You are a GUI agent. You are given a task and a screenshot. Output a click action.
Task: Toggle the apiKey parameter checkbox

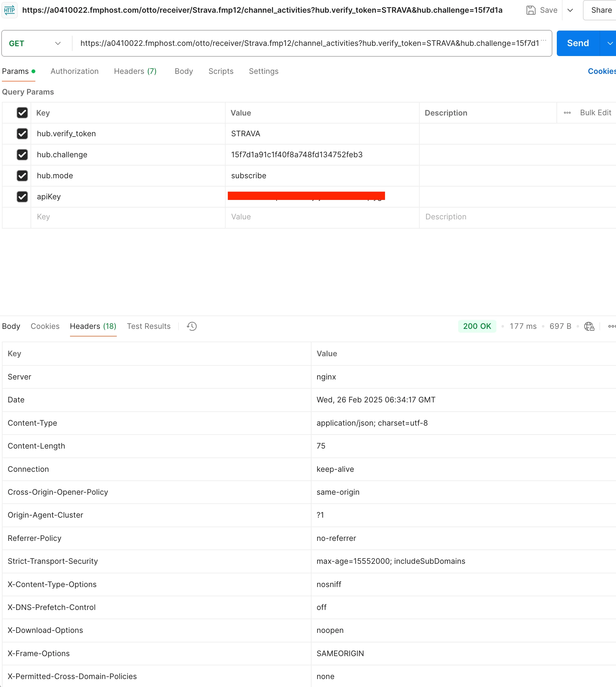(x=22, y=197)
